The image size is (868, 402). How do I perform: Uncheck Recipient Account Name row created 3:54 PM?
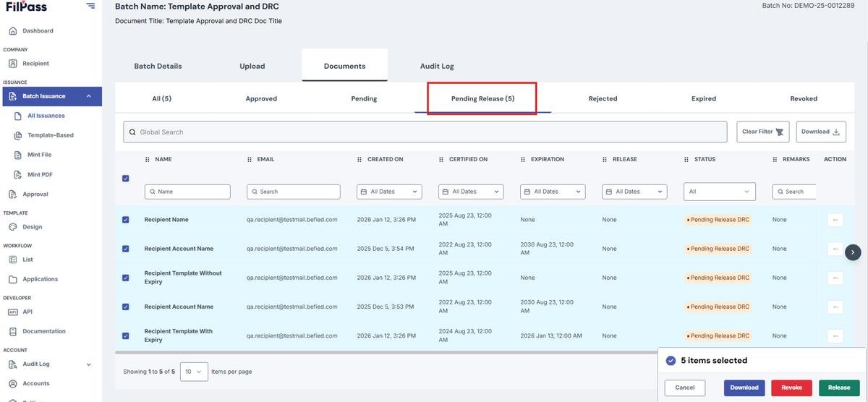126,249
